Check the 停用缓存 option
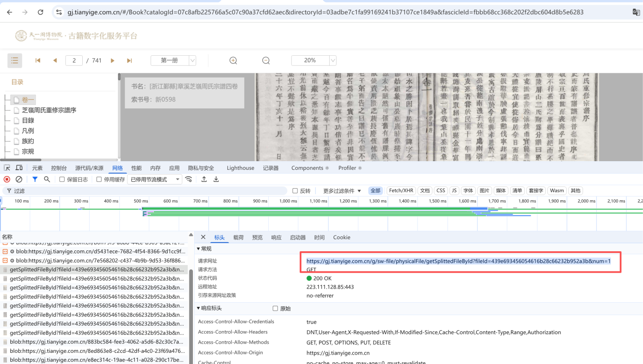This screenshot has height=364, width=643. tap(99, 179)
